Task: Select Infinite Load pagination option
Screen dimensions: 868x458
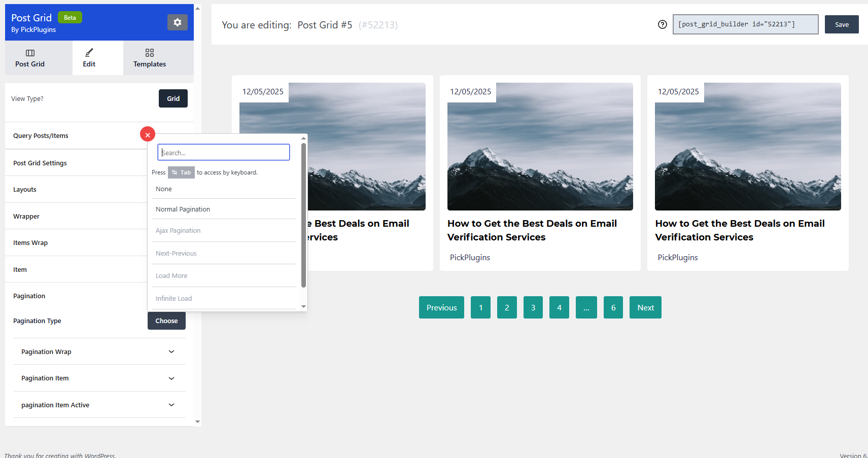Action: coord(224,298)
